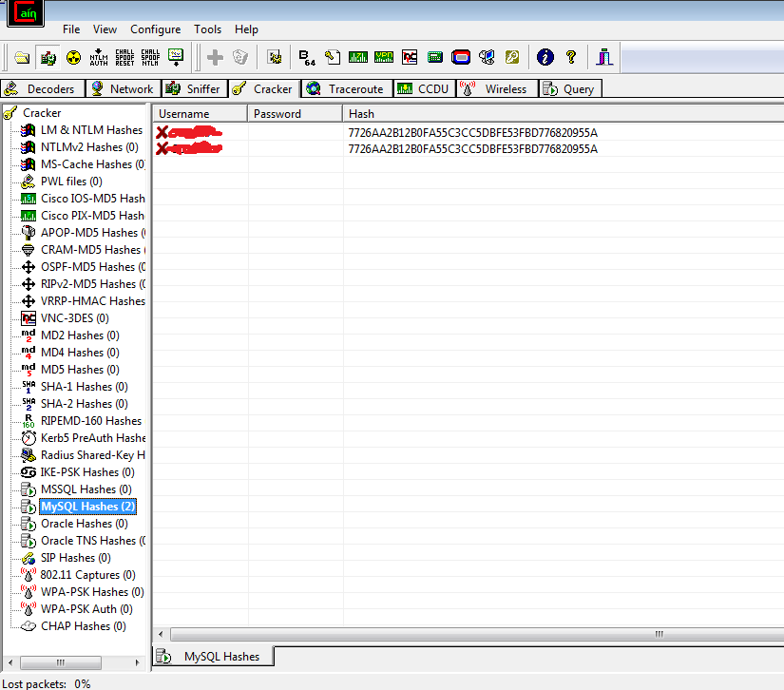Image resolution: width=784 pixels, height=690 pixels.
Task: Toggle the Start/Stop APR radiation icon
Action: point(73,57)
